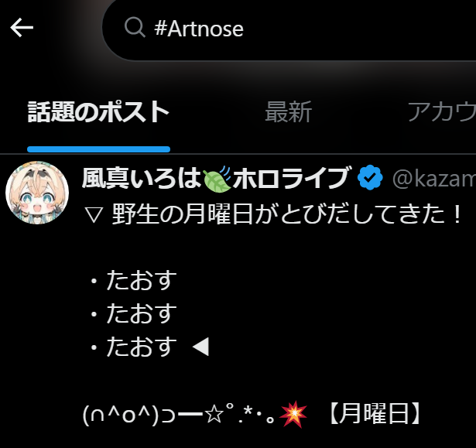The width and height of the screenshot is (476, 448).
Task: Click the explosion emoji in the post
Action: 293,414
